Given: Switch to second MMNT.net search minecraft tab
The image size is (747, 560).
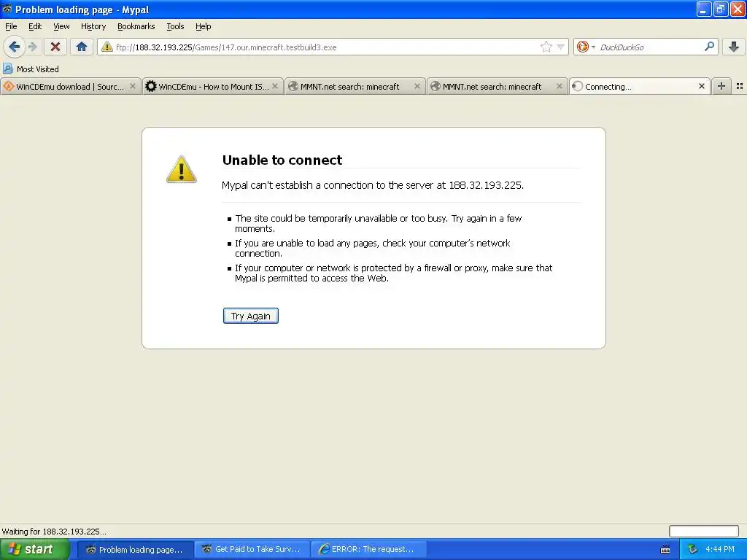Looking at the screenshot, I should pyautogui.click(x=497, y=87).
